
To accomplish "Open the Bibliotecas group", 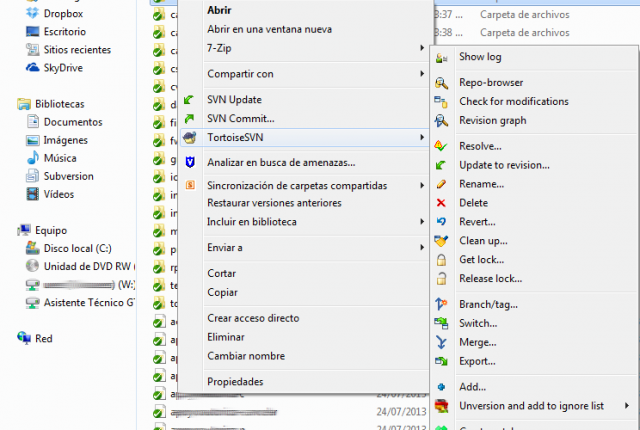I will coord(60,104).
